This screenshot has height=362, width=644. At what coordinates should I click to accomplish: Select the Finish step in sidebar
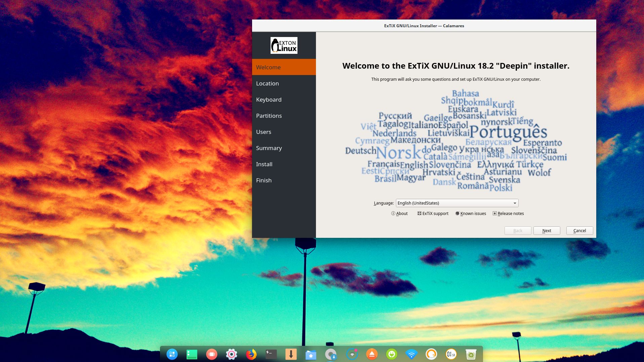click(284, 180)
